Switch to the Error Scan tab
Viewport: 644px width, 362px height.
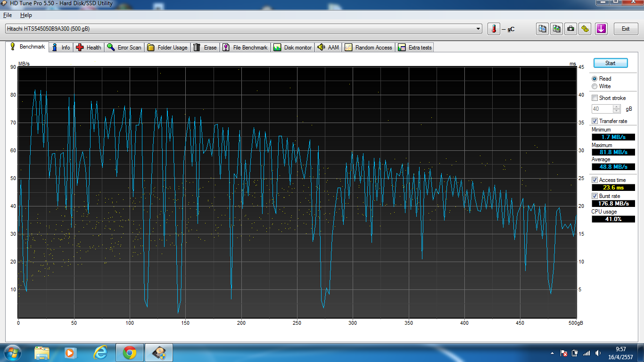click(124, 48)
